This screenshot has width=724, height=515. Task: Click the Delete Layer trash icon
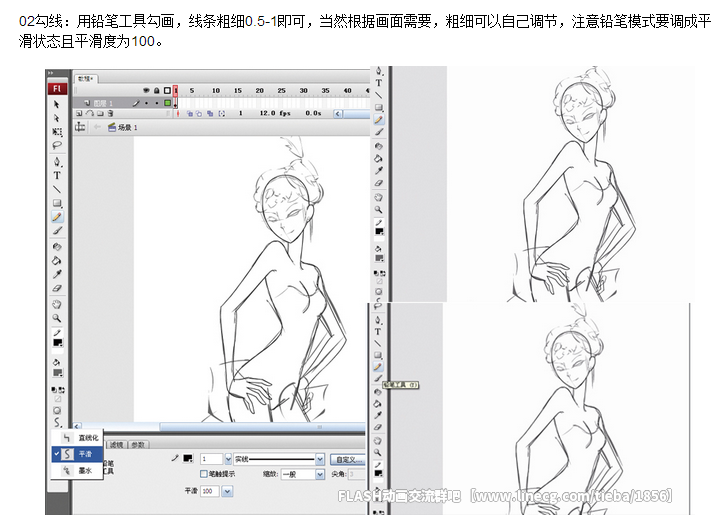pos(110,113)
